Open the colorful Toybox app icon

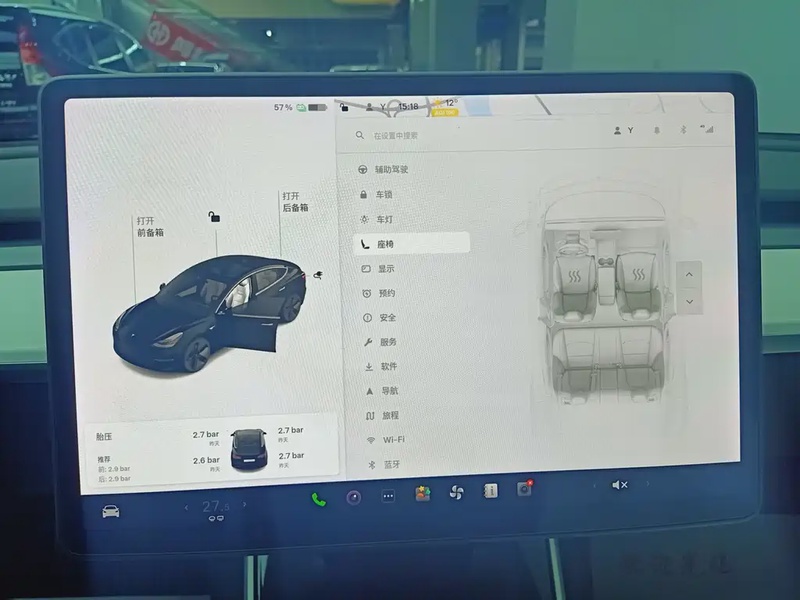pyautogui.click(x=423, y=494)
